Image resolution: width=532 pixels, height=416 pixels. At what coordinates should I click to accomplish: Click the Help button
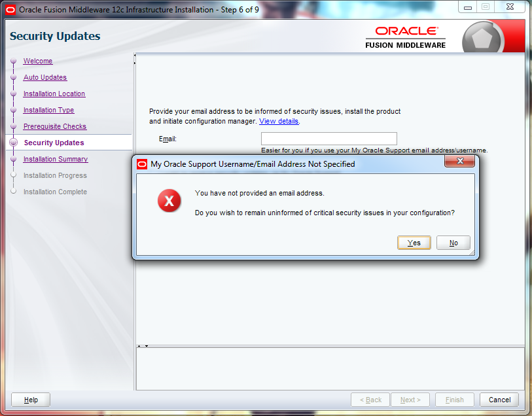tap(31, 400)
